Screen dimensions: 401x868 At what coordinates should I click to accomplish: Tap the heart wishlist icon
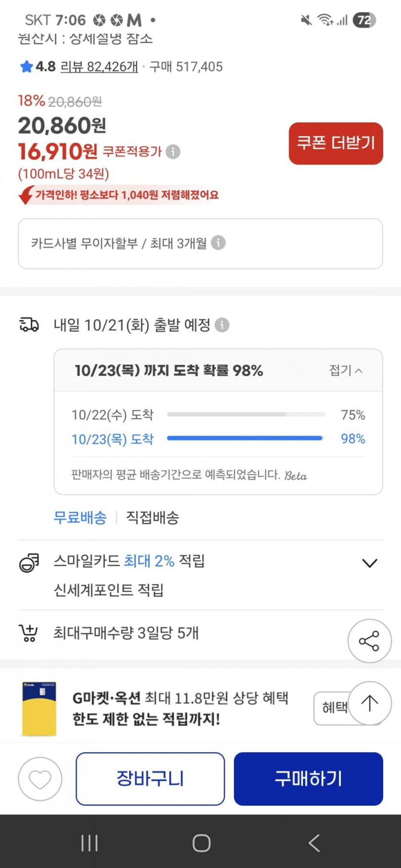tap(40, 779)
